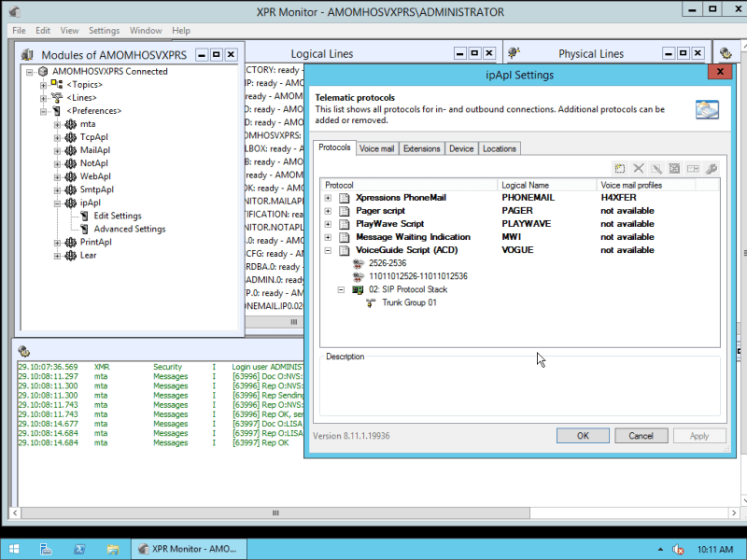Click the Advanced Settings page icon
Image resolution: width=747 pixels, height=560 pixels.
pyautogui.click(x=84, y=229)
